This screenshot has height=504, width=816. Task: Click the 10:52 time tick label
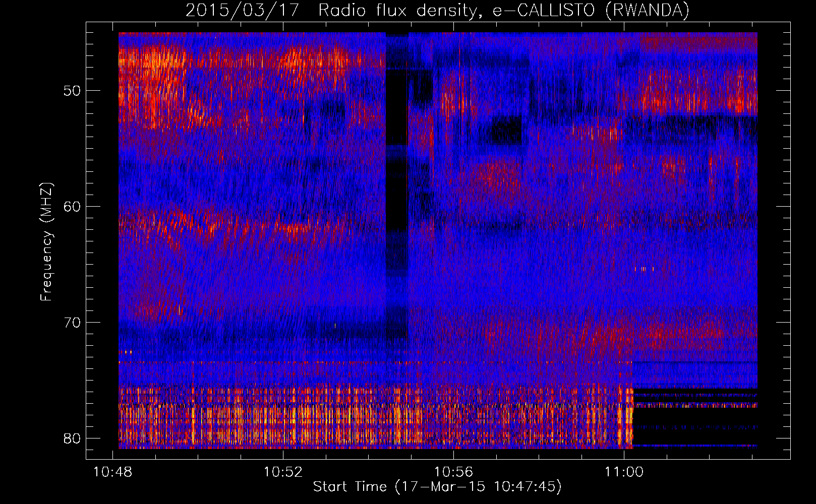(x=283, y=472)
